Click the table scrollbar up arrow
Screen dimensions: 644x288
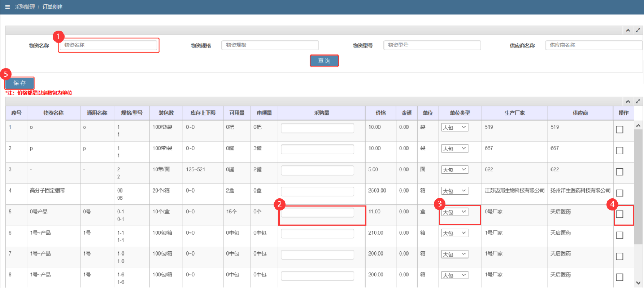[x=638, y=126]
